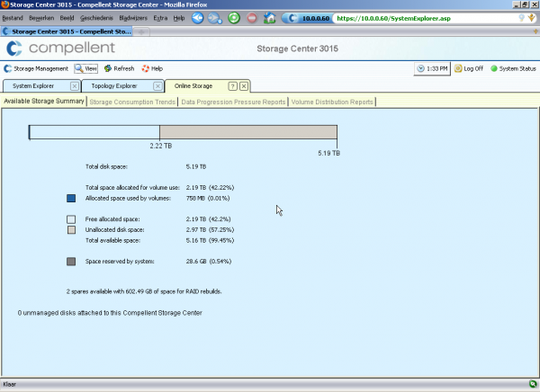Click gray Space reserved by system swatch
540x392 pixels.
(x=71, y=262)
